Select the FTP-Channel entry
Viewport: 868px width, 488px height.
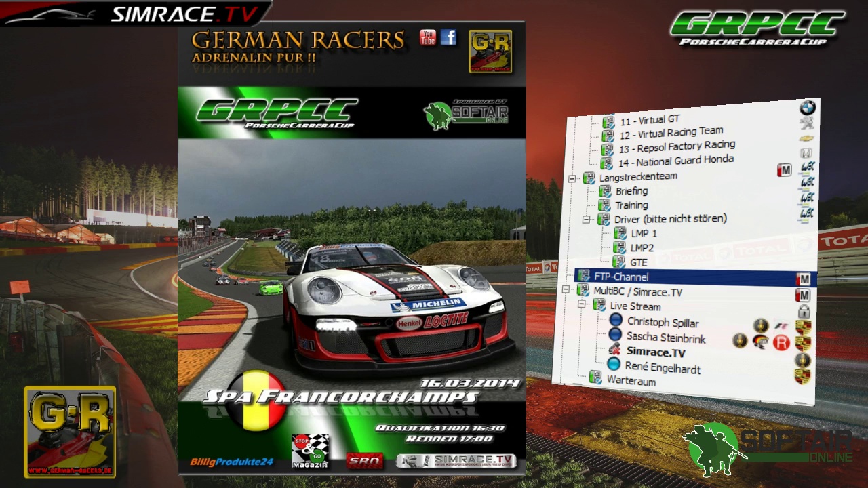pyautogui.click(x=620, y=277)
